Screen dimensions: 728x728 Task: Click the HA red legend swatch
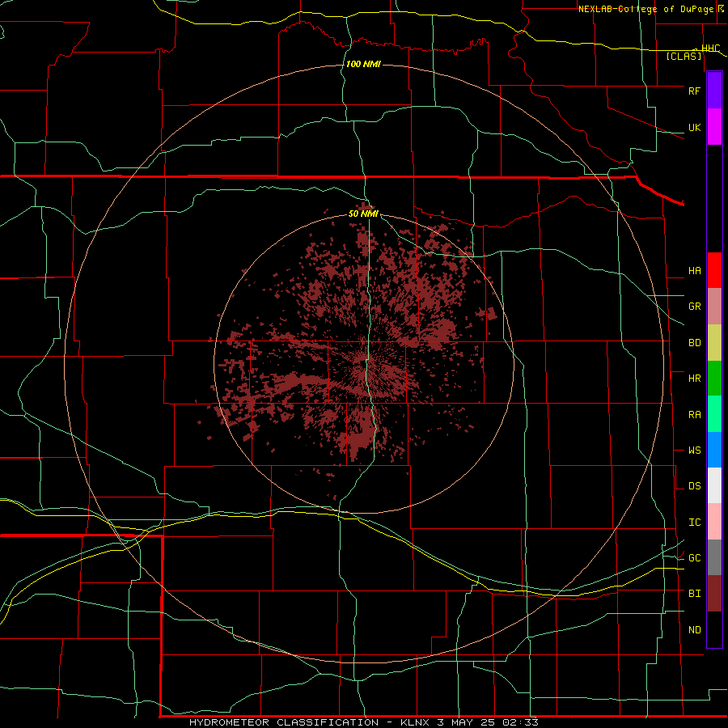[714, 270]
